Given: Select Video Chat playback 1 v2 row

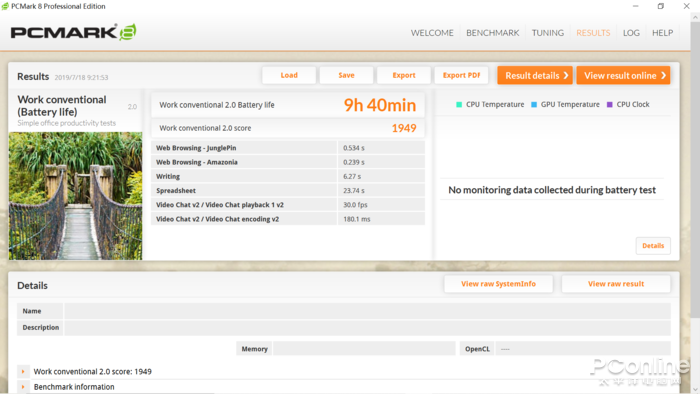Looking at the screenshot, I should tap(288, 205).
